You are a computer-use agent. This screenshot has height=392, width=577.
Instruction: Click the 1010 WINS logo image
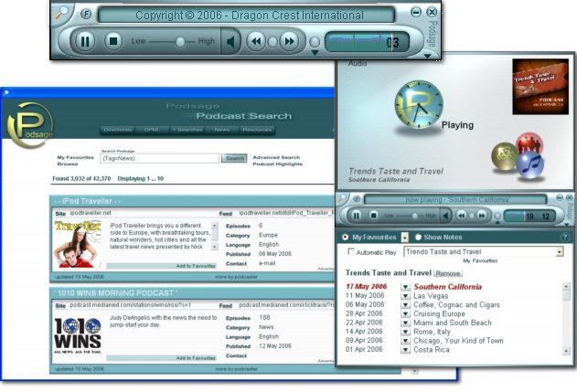tap(78, 335)
